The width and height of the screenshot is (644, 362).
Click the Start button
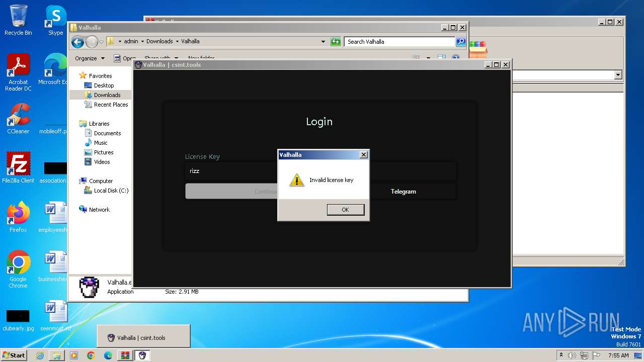[14, 355]
